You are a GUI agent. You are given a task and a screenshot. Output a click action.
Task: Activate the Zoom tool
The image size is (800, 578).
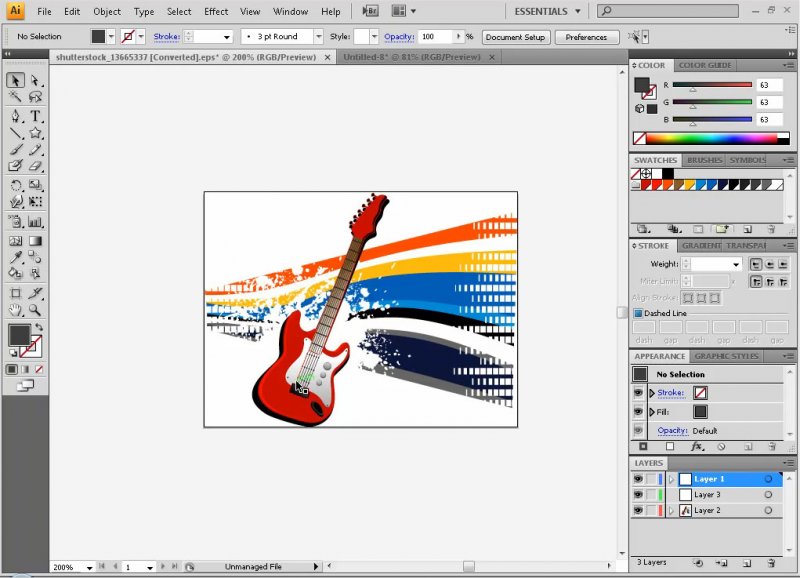(36, 311)
